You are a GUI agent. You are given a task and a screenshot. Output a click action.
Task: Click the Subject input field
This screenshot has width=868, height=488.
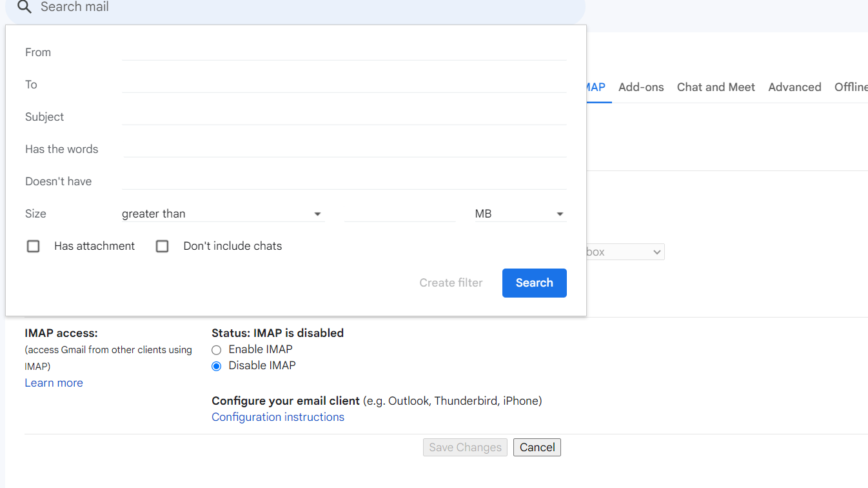tap(344, 116)
